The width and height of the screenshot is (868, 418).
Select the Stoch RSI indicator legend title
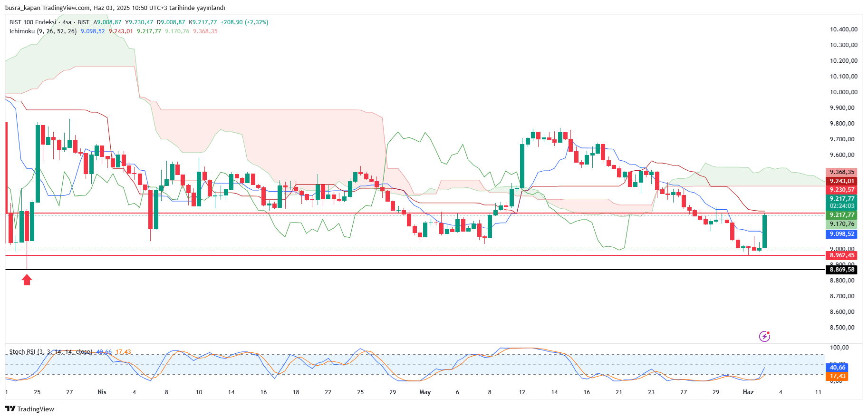point(51,352)
